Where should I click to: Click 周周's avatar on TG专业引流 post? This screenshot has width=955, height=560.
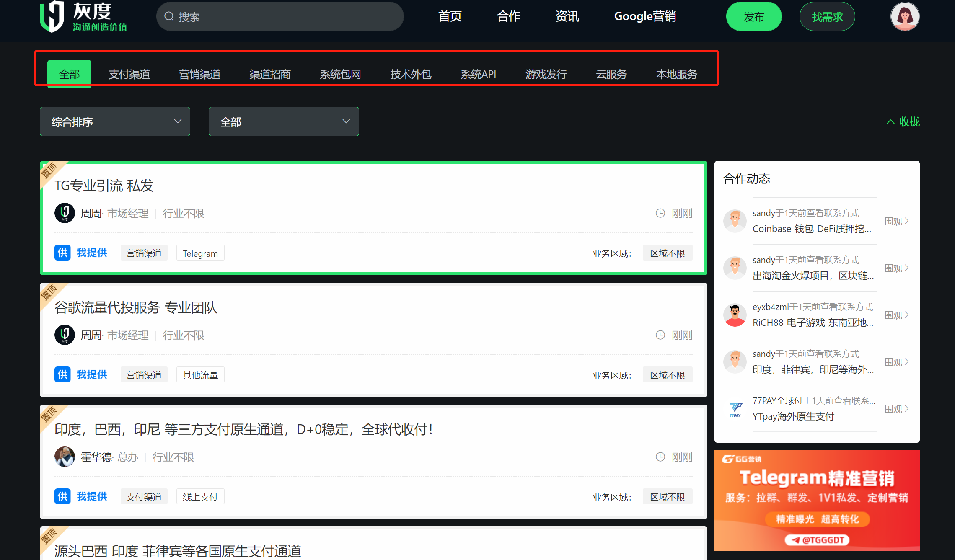(x=65, y=213)
